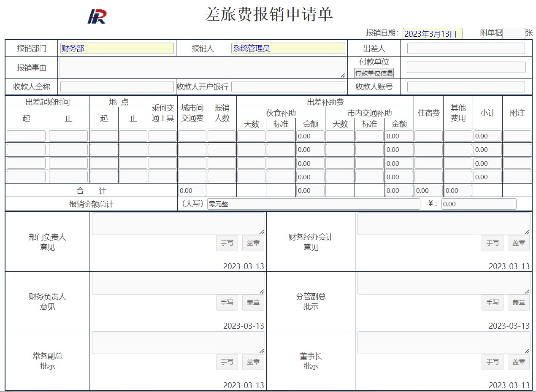Click 手写 under 部门负责人意见
This screenshot has width=536, height=392.
tap(227, 243)
